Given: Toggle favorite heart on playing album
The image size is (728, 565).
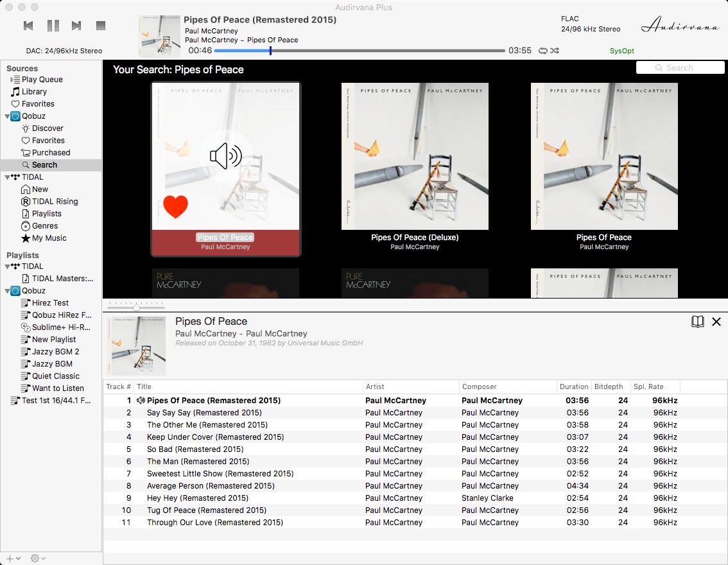Looking at the screenshot, I should pyautogui.click(x=175, y=207).
